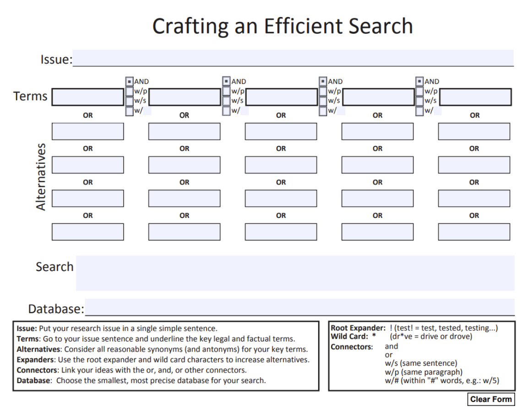Check w/s box in second connector group
532x411 pixels.
[226, 101]
